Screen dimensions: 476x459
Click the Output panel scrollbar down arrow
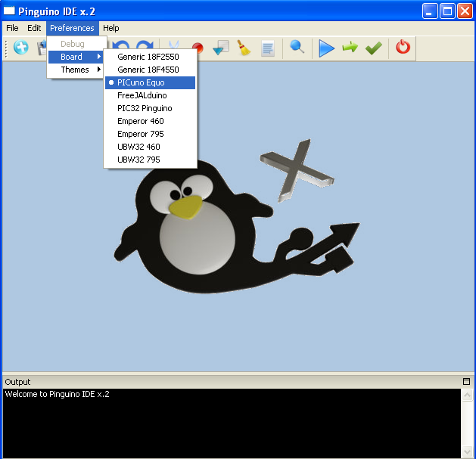click(467, 453)
